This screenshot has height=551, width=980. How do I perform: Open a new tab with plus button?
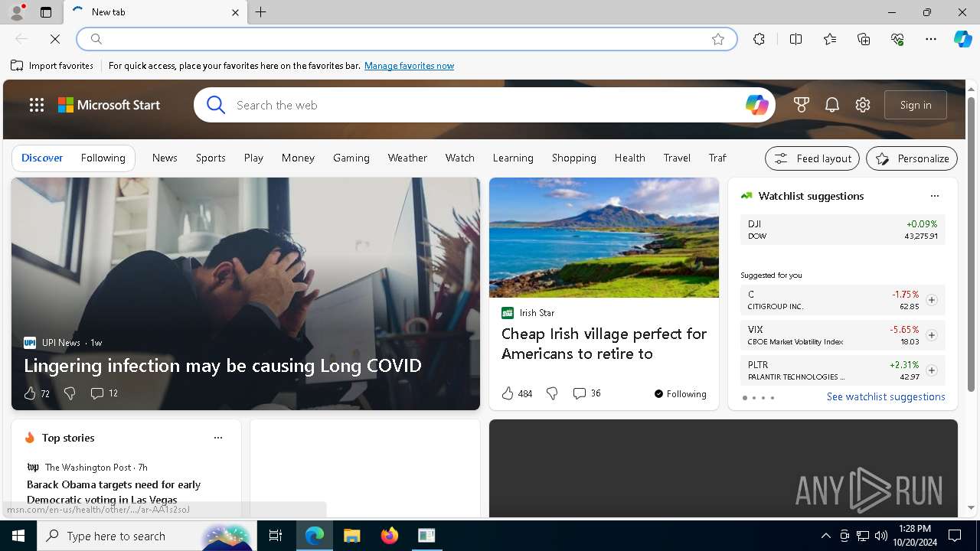click(x=261, y=12)
